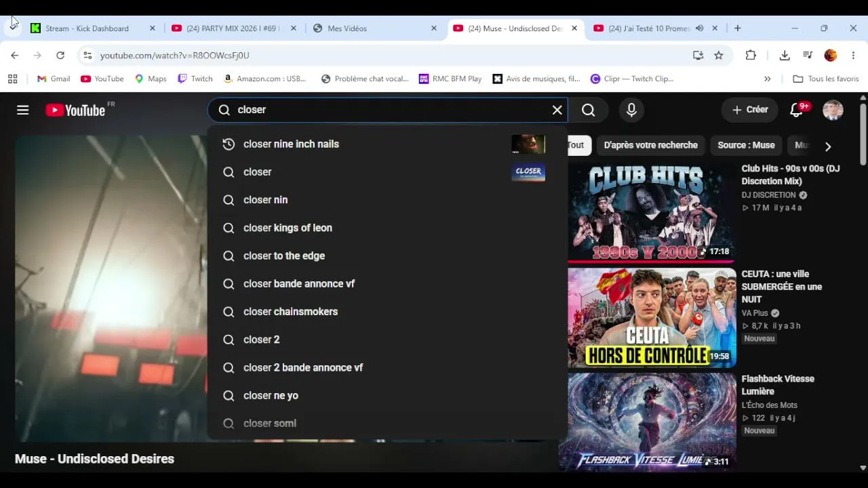Open the Gmail bookmark
This screenshot has height=488, width=868.
(54, 79)
